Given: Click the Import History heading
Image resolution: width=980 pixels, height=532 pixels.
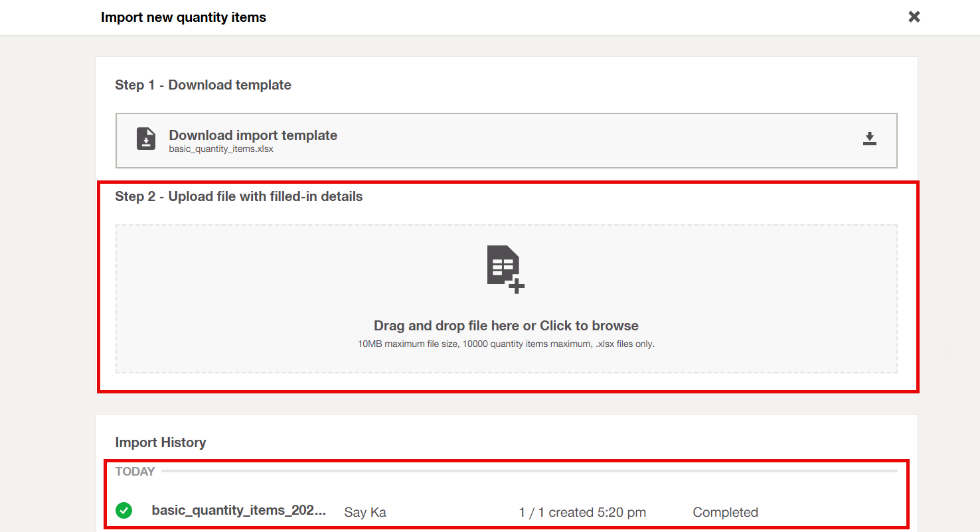Looking at the screenshot, I should [161, 442].
